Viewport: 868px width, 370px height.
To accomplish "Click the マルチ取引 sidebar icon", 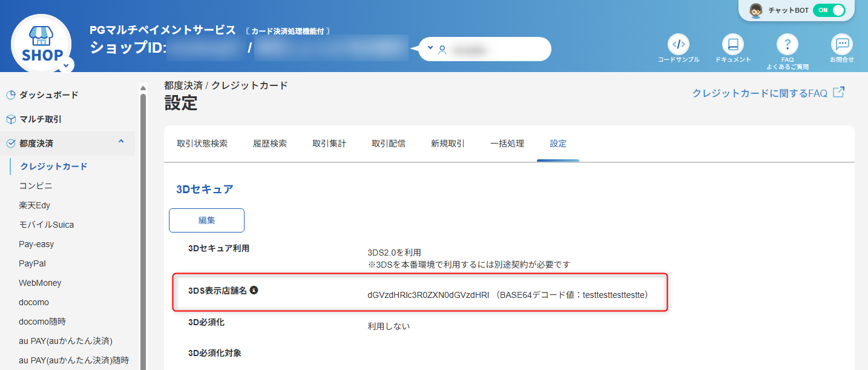I will [x=10, y=119].
